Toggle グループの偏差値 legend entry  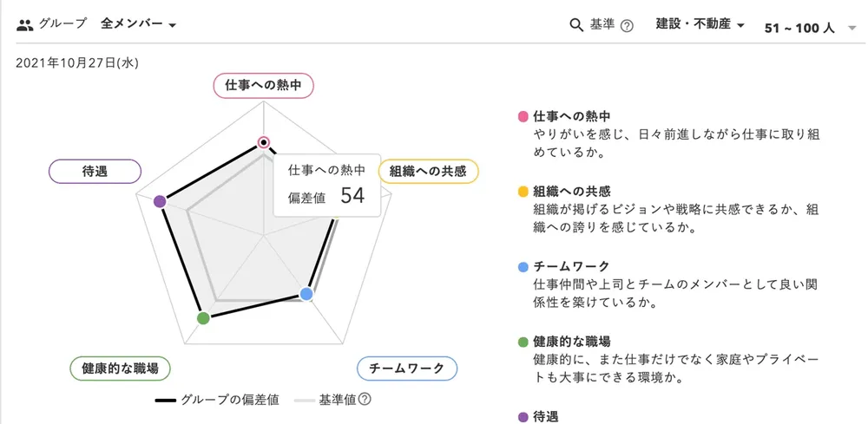(x=217, y=400)
